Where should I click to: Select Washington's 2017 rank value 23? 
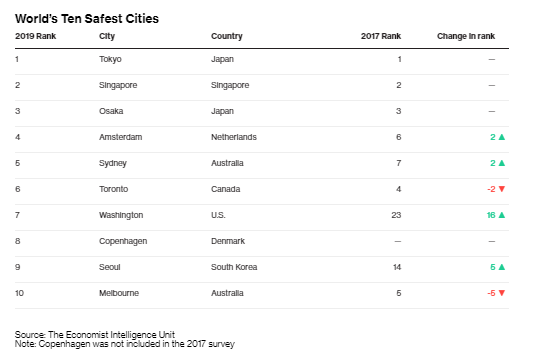click(x=396, y=215)
